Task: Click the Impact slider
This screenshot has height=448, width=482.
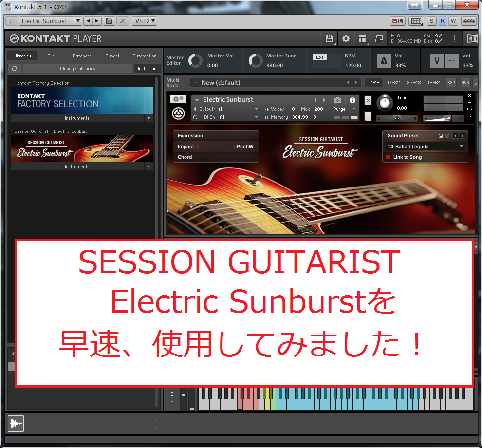Action: [x=216, y=147]
